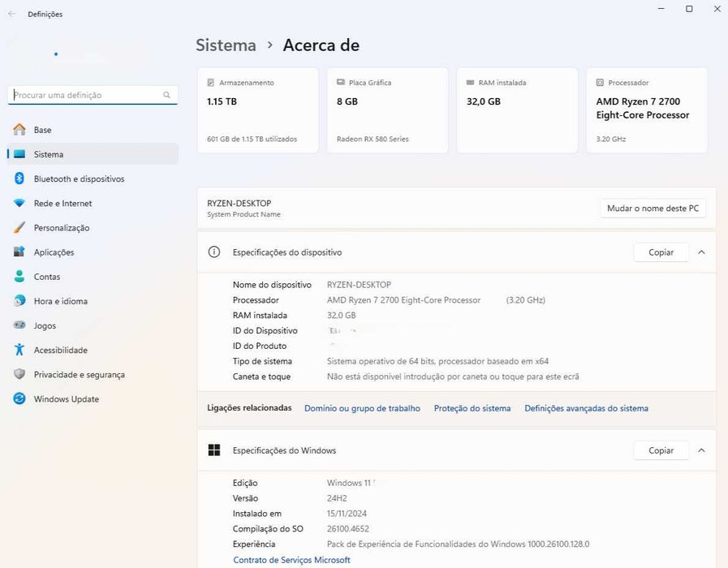Copy the device specifications
Image resolution: width=728 pixels, height=568 pixels.
[661, 252]
